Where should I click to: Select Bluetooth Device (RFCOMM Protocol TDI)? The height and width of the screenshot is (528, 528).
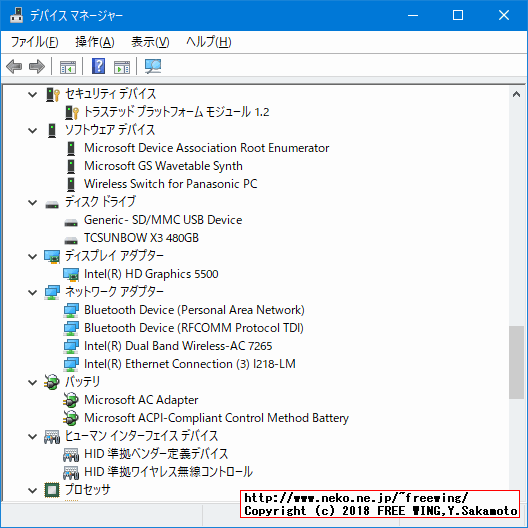click(x=194, y=328)
